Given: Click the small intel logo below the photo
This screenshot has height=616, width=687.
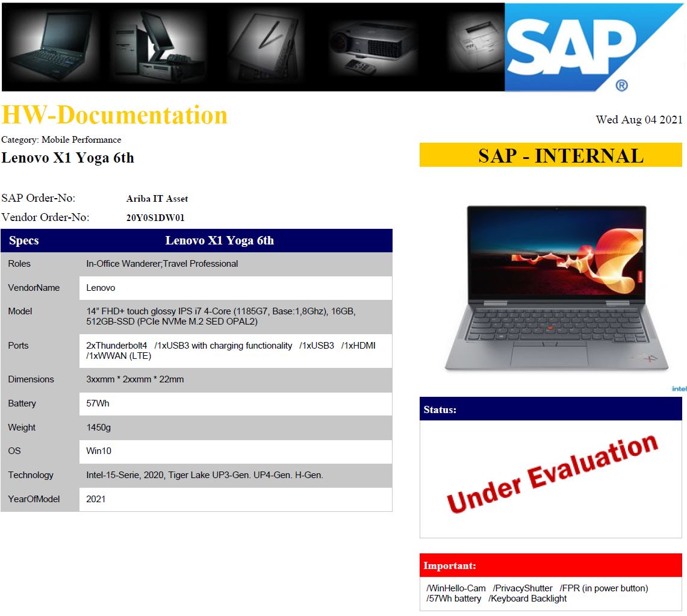Looking at the screenshot, I should (x=679, y=388).
